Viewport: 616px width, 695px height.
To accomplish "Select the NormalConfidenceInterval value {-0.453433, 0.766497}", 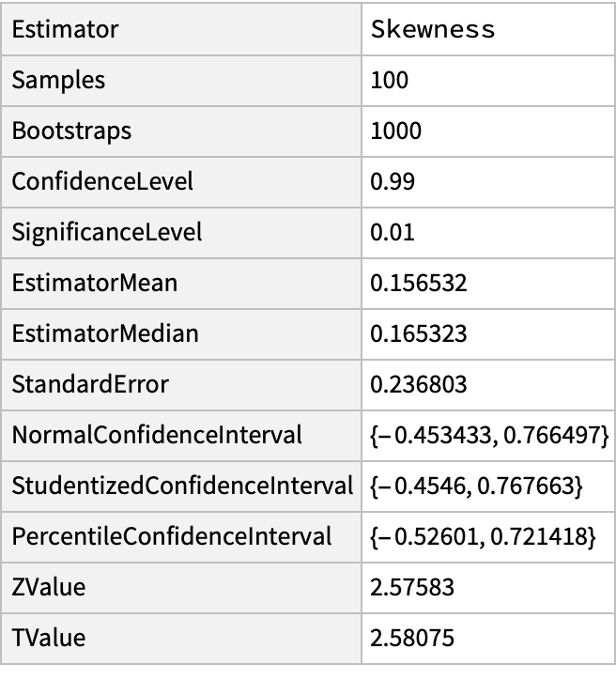I will click(490, 435).
